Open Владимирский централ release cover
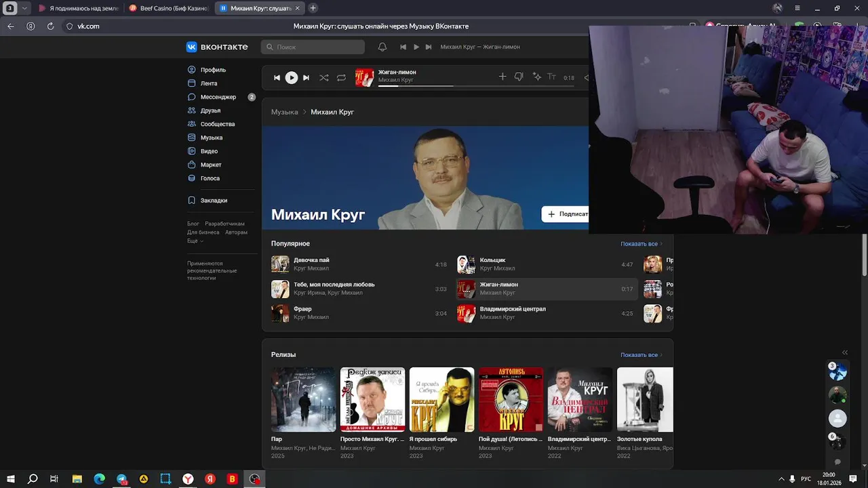This screenshot has width=868, height=488. click(580, 399)
